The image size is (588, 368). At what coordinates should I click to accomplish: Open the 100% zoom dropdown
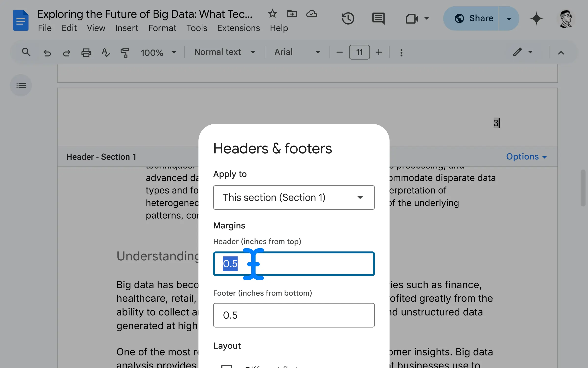point(158,52)
